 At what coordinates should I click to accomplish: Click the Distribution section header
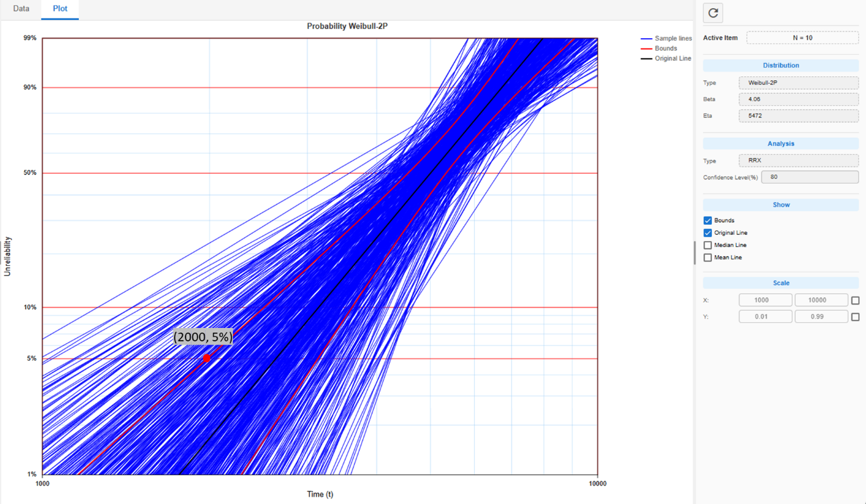(x=781, y=66)
